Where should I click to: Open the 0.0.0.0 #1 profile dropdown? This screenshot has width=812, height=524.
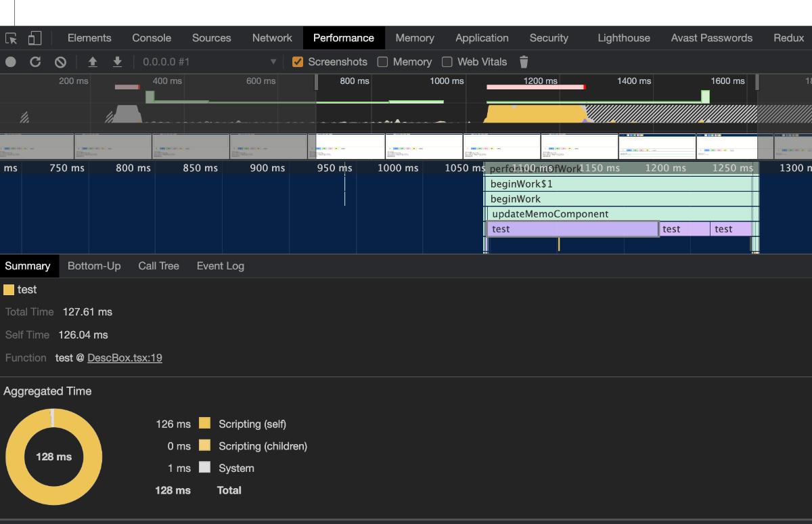tap(210, 62)
